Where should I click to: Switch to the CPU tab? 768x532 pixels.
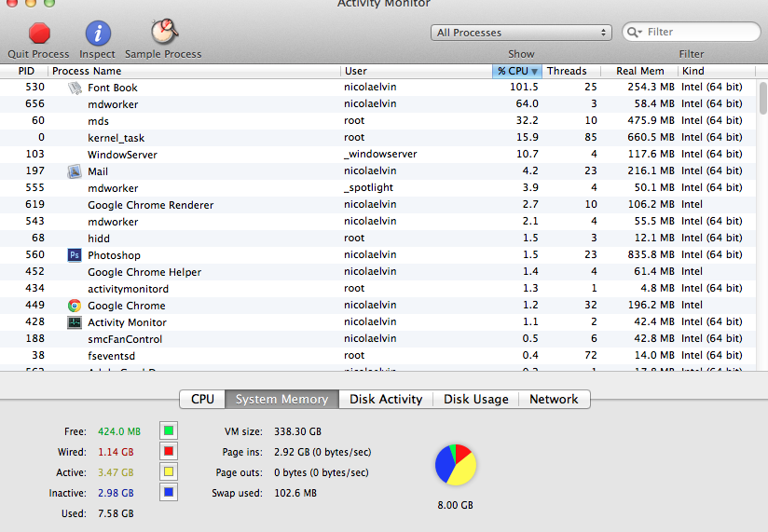pyautogui.click(x=202, y=400)
